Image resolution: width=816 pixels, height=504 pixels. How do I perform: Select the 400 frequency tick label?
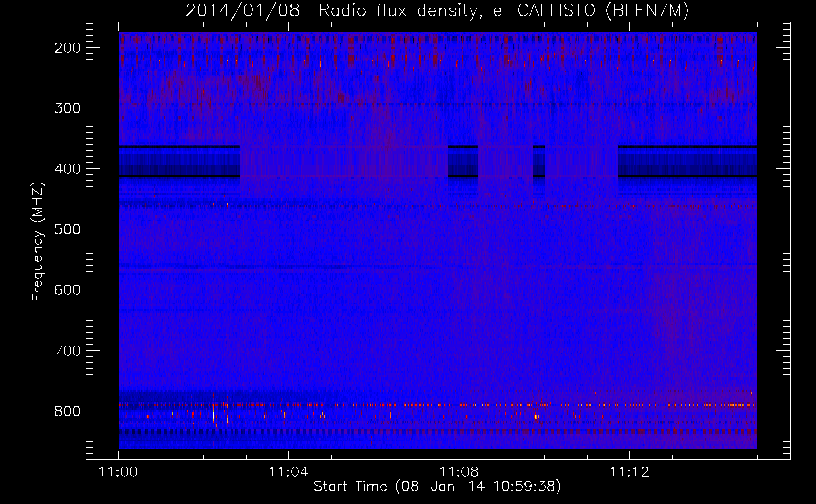pyautogui.click(x=68, y=169)
